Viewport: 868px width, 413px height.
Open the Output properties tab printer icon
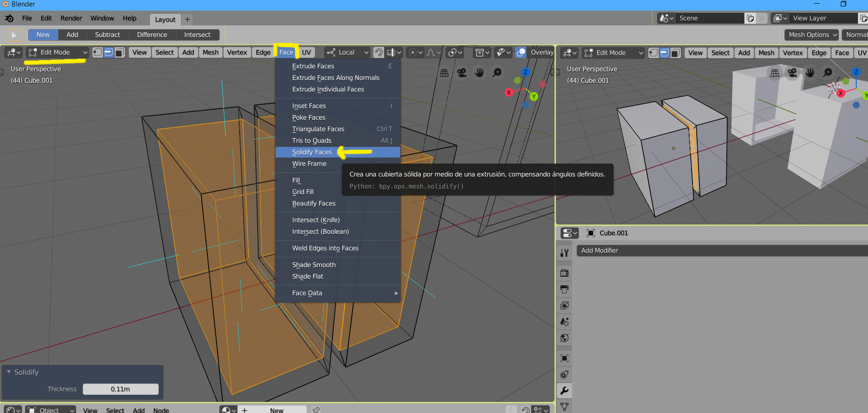pyautogui.click(x=564, y=289)
